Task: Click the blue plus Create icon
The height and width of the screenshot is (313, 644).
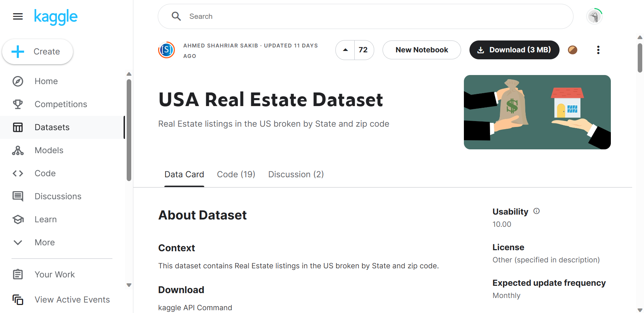Action: coord(18,52)
